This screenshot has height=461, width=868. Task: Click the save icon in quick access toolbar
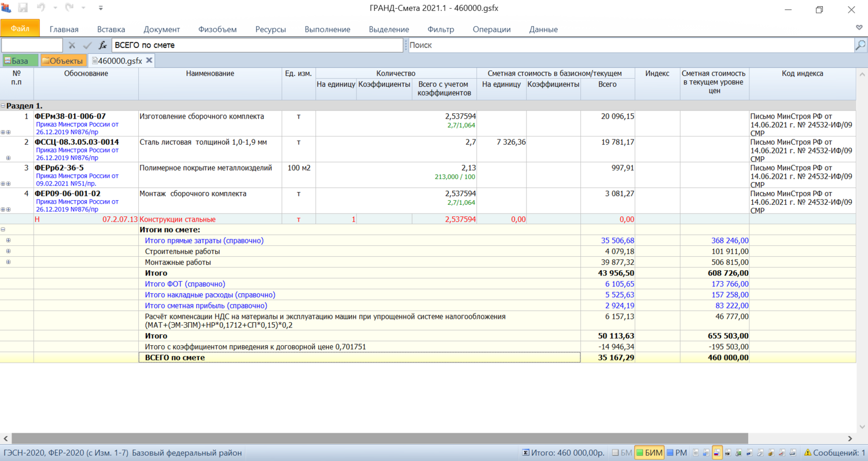[23, 9]
